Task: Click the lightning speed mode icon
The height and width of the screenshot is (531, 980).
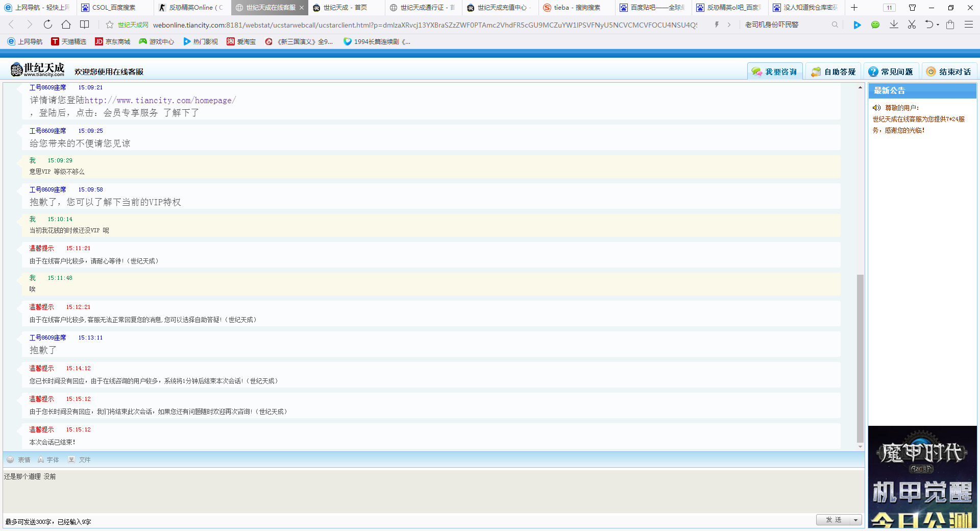Action: 717,25
